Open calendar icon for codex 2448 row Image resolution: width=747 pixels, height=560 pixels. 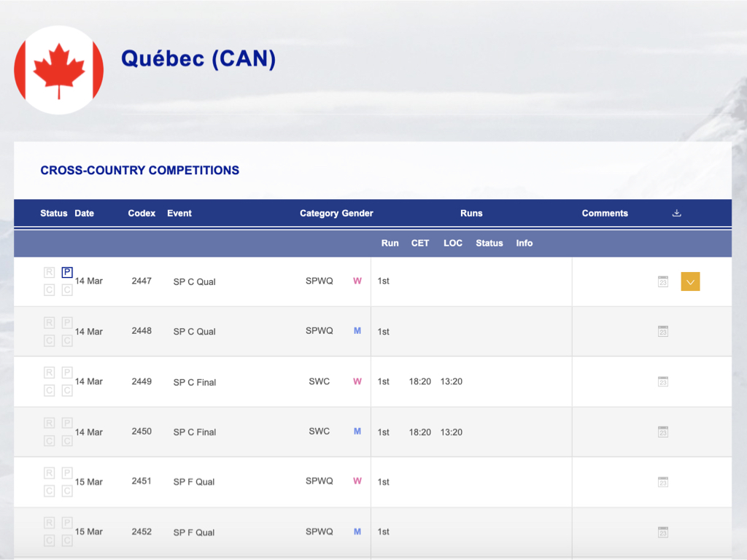pos(662,331)
